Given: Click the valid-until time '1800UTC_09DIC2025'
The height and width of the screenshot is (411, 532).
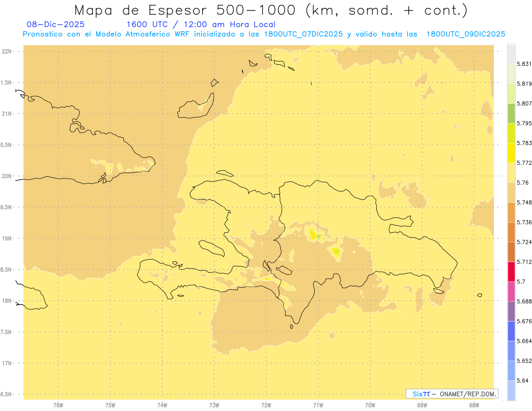Looking at the screenshot, I should [466, 34].
